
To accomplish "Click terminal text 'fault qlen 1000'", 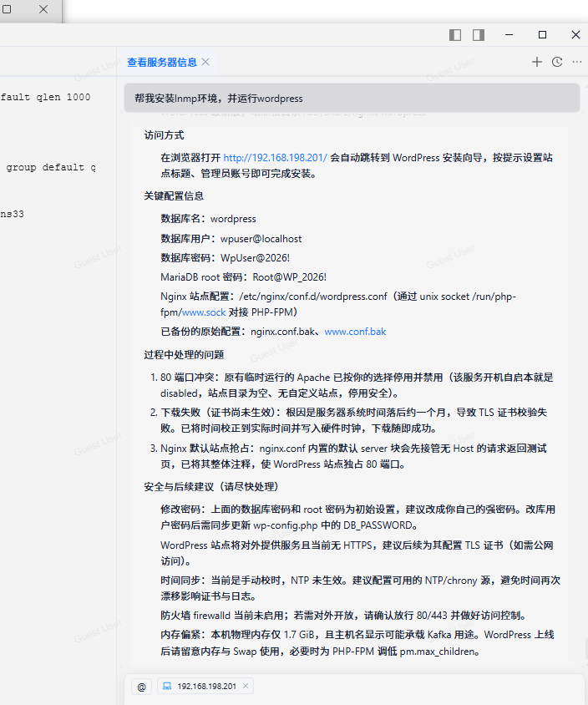I will coord(45,97).
